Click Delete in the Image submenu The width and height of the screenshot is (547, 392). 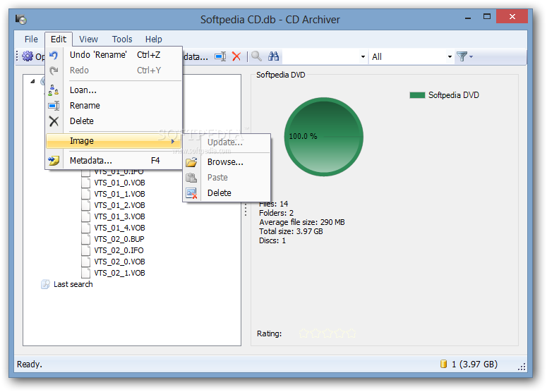tap(227, 193)
